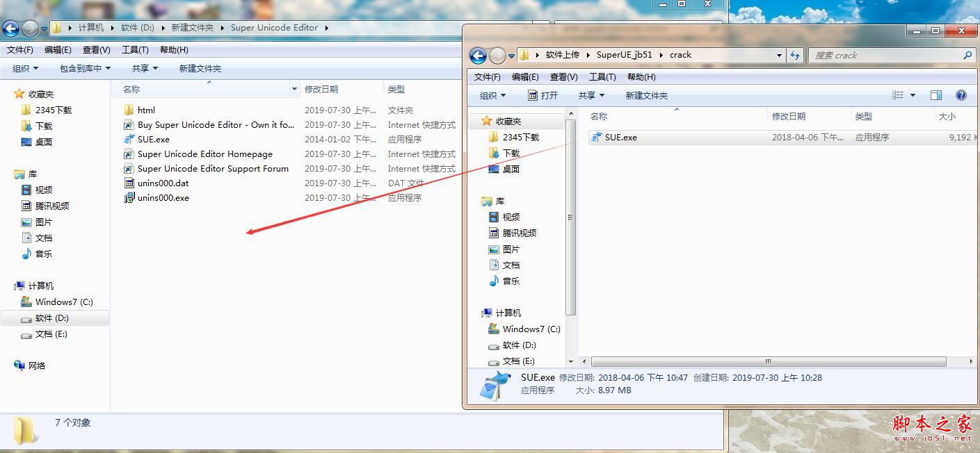This screenshot has width=980, height=453.
Task: Open 音乐 library in left window
Action: pos(36,254)
